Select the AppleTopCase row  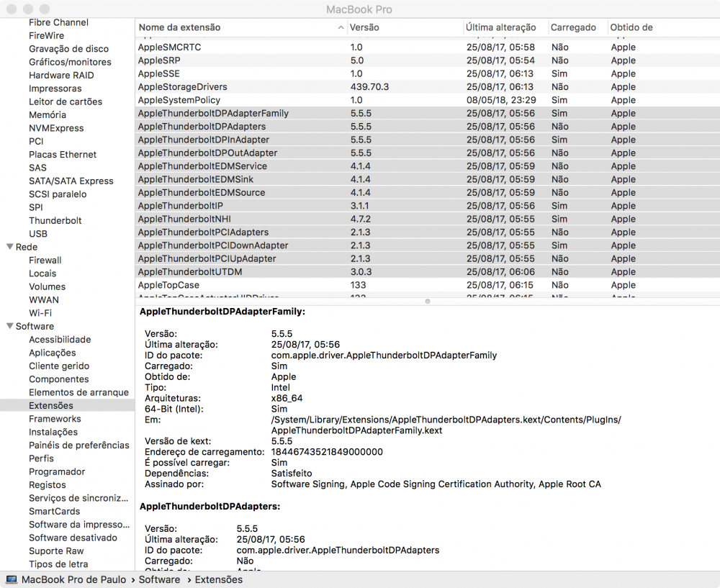(x=428, y=286)
